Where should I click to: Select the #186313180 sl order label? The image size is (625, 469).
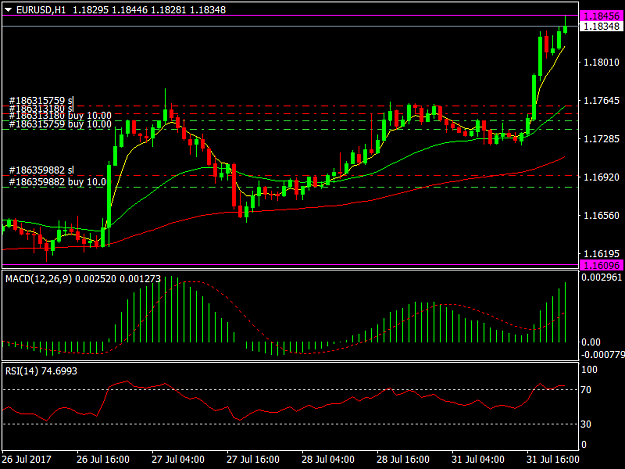click(41, 108)
